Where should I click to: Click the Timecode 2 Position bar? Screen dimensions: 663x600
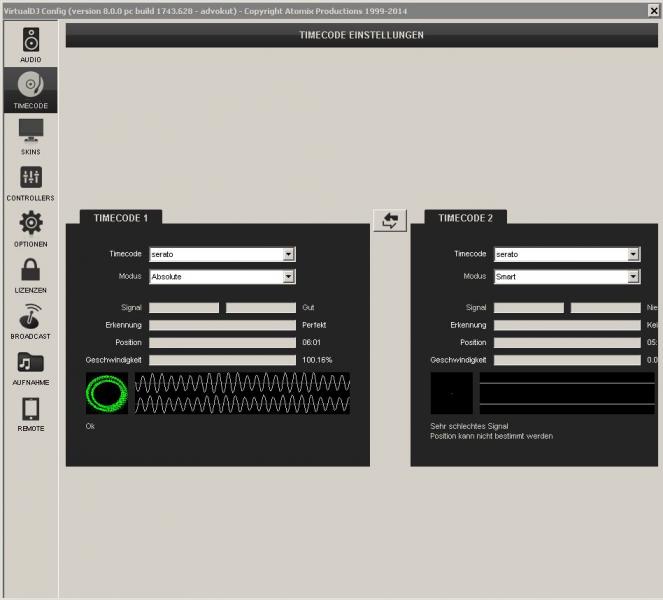click(567, 342)
